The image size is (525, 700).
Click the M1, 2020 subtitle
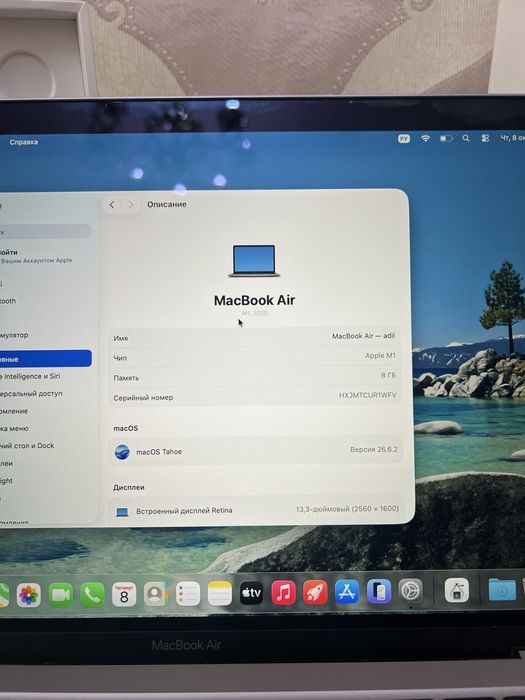(x=254, y=313)
